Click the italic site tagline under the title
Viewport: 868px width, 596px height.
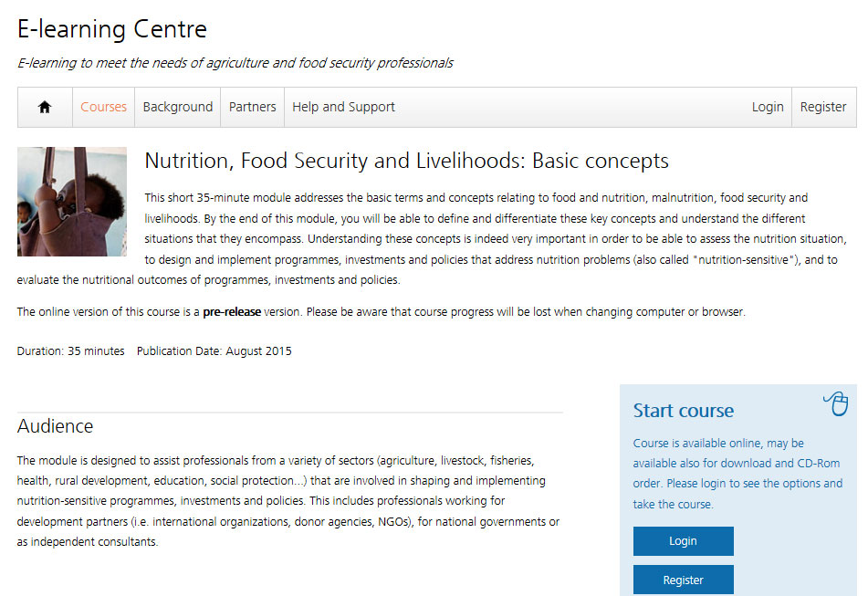[235, 63]
